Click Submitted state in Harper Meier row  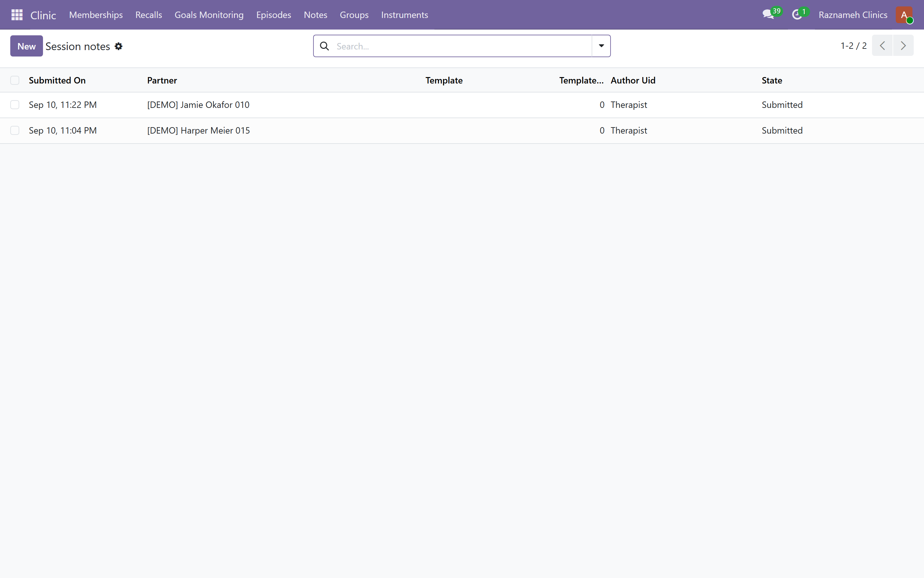pyautogui.click(x=782, y=130)
